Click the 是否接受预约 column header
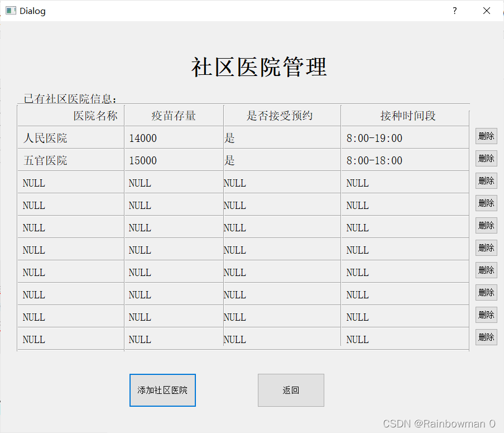The width and height of the screenshot is (504, 433). click(282, 116)
